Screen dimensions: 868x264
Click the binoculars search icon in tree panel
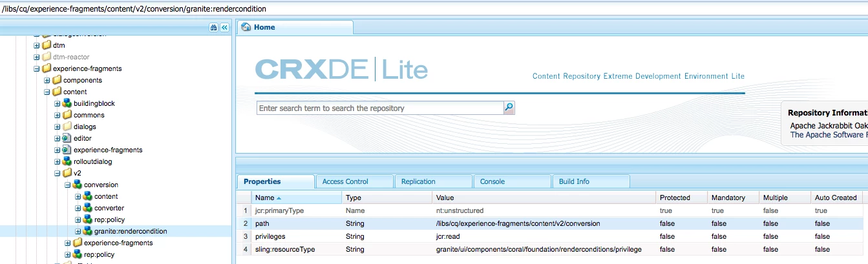tap(214, 28)
